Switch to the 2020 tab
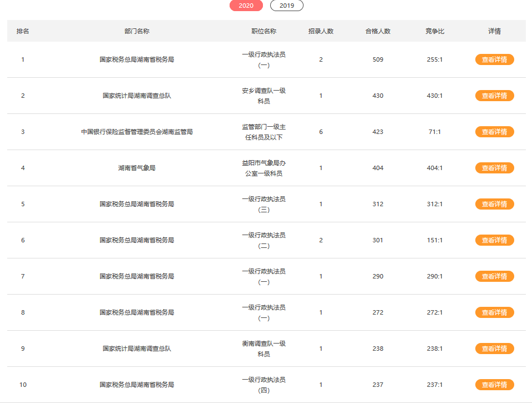532x403 pixels. pos(246,6)
